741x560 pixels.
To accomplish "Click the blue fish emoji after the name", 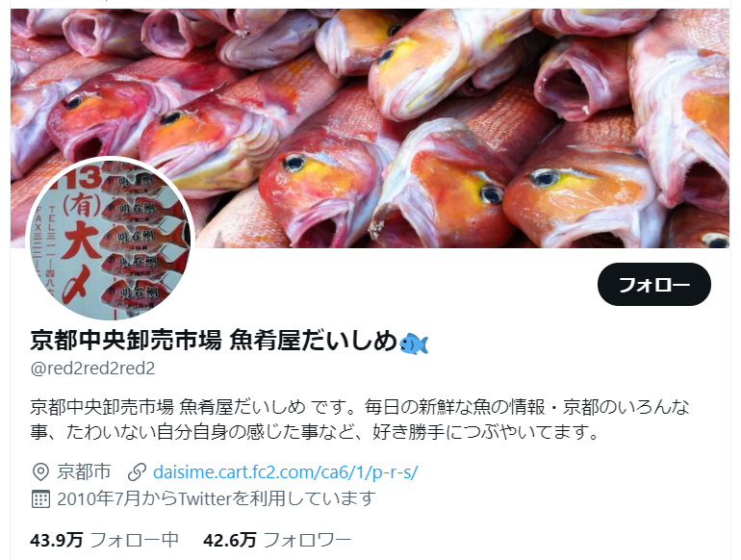I will click(414, 344).
